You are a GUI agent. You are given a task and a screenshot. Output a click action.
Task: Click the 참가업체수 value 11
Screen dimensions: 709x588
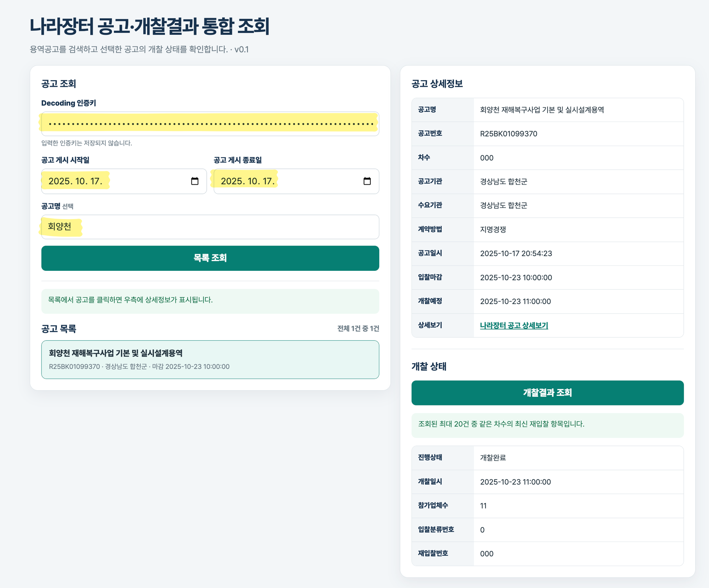[x=483, y=506]
